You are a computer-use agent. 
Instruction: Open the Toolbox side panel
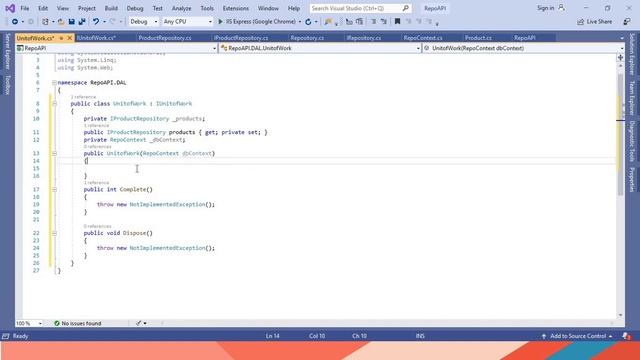point(7,85)
